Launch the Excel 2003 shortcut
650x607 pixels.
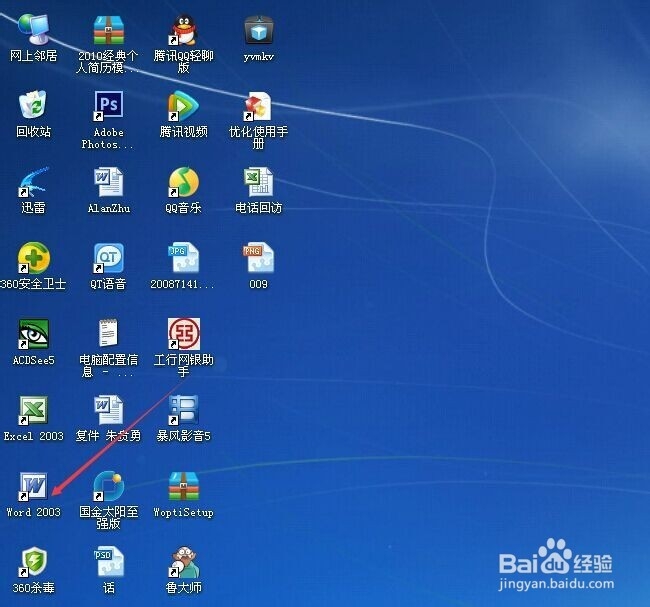pos(33,410)
